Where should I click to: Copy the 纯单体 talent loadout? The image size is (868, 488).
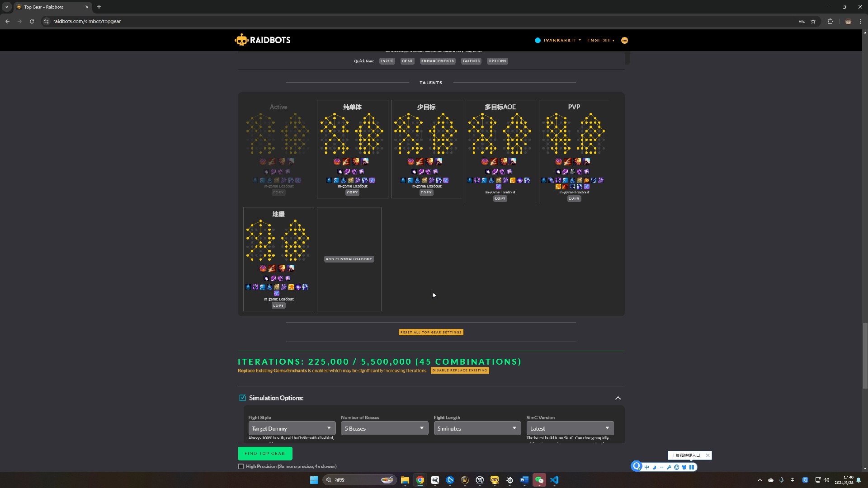352,192
